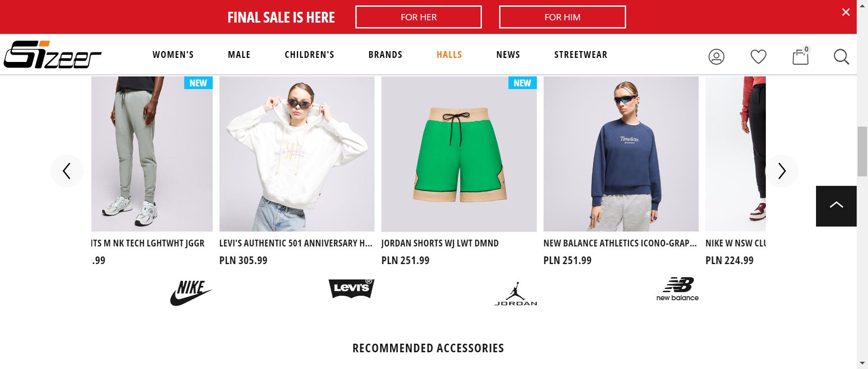Open Levi's Authentic 501 Anniversary hoodie link

[296, 243]
